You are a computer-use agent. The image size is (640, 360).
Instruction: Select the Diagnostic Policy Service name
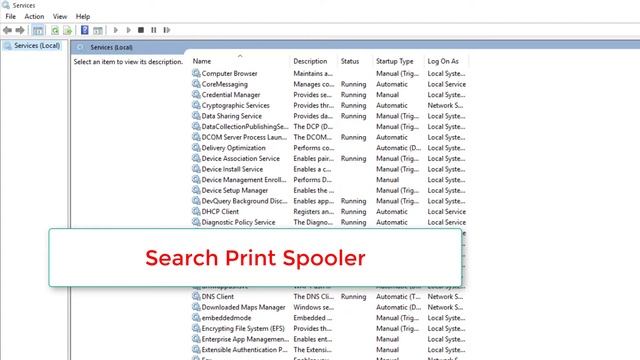[x=238, y=222]
